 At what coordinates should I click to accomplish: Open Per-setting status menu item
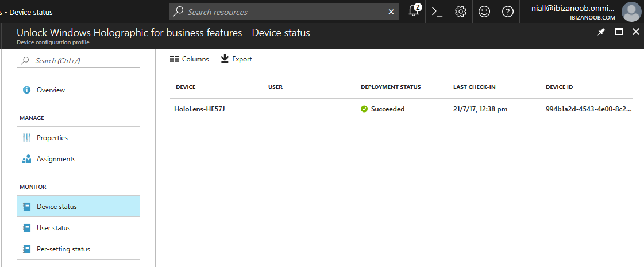tap(79, 249)
